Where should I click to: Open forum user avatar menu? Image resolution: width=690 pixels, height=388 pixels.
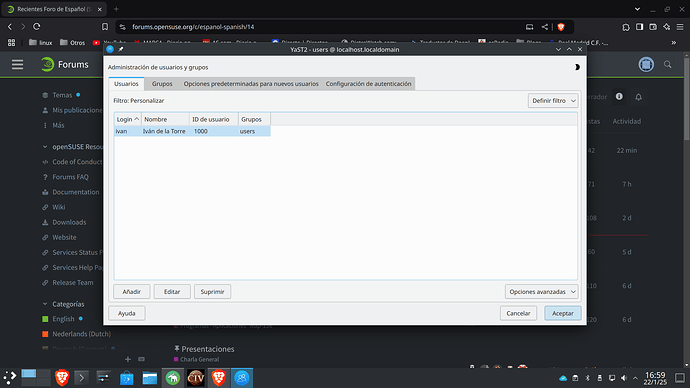[x=646, y=65]
